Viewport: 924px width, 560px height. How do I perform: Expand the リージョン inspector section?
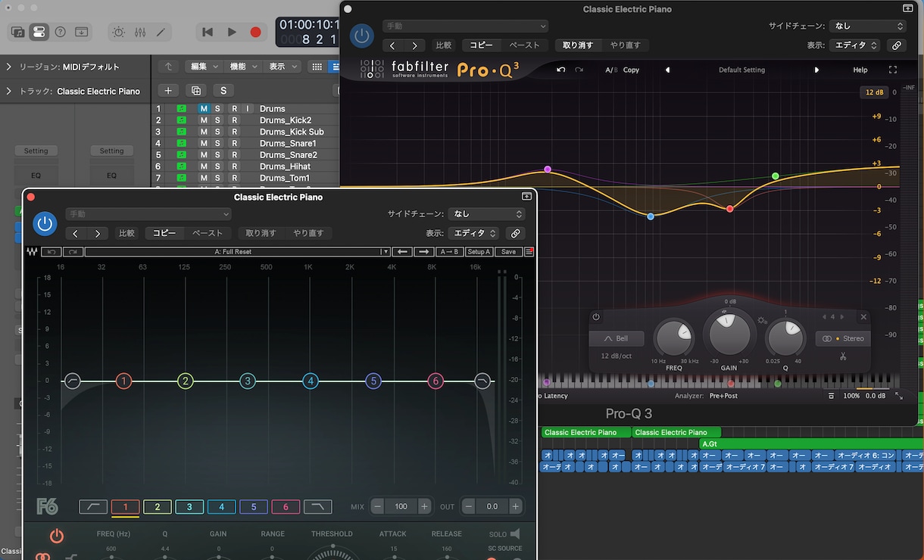click(8, 67)
